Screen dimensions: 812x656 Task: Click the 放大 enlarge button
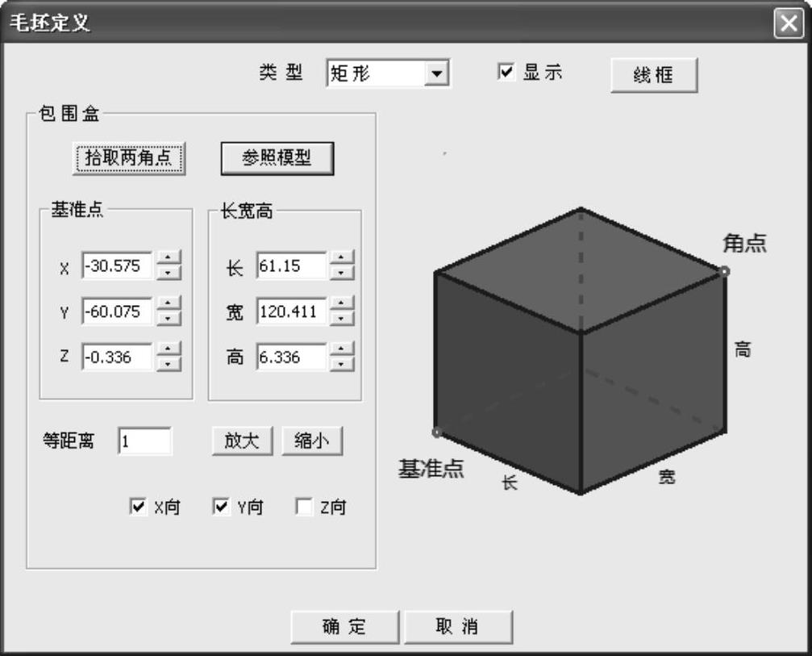pyautogui.click(x=243, y=441)
